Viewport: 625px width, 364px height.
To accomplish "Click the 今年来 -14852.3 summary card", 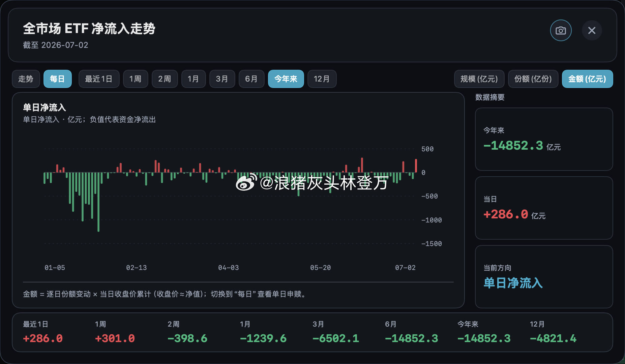I will (544, 139).
